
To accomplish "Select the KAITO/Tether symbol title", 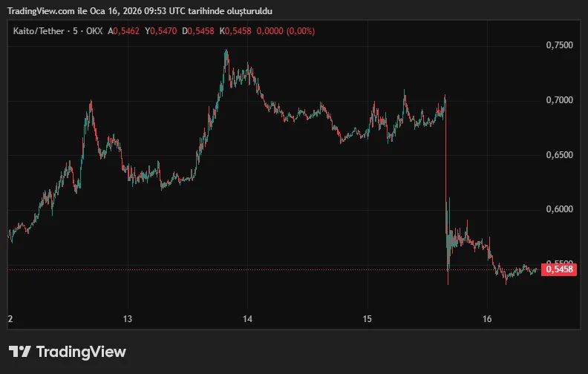I will tap(39, 31).
